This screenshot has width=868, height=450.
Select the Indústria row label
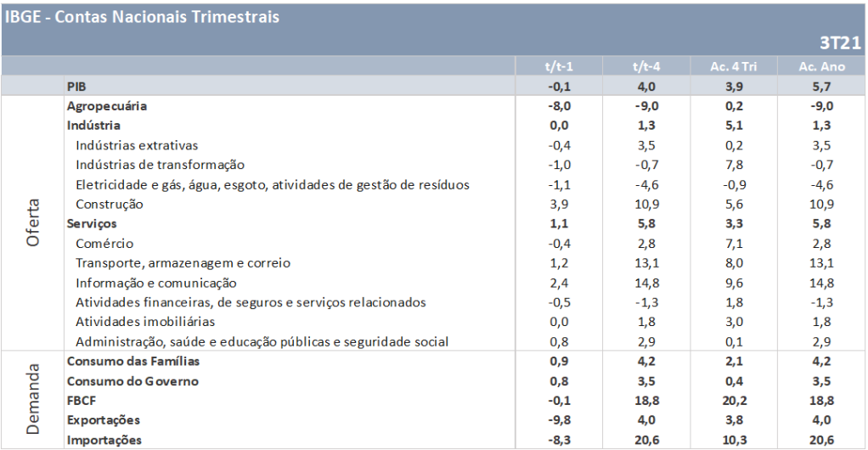pyautogui.click(x=93, y=126)
